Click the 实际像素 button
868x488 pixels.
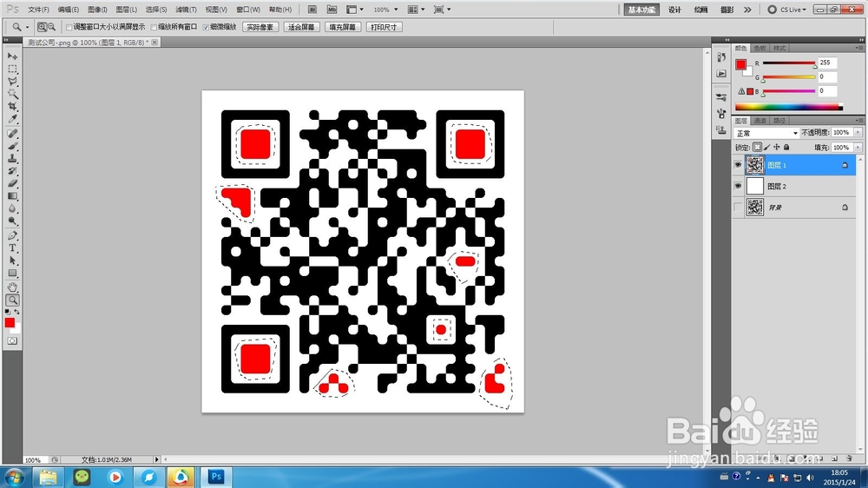260,27
